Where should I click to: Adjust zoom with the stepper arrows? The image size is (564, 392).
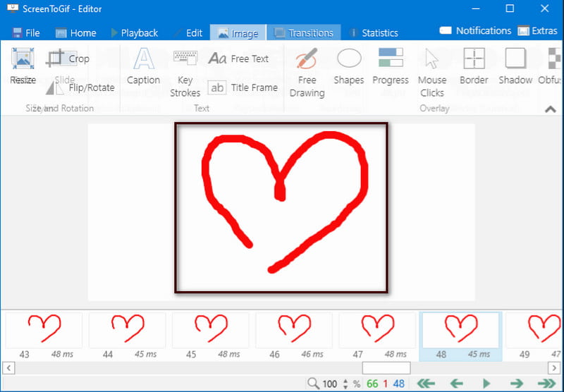[345, 384]
